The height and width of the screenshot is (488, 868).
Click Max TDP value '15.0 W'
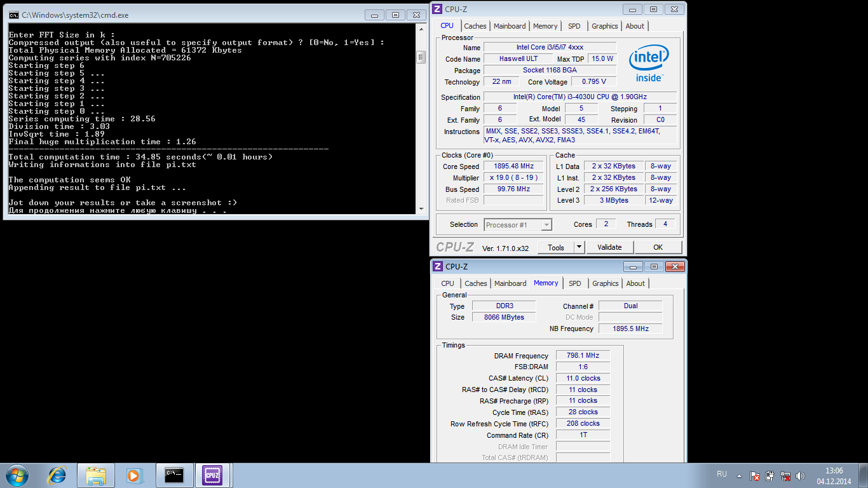click(x=602, y=59)
